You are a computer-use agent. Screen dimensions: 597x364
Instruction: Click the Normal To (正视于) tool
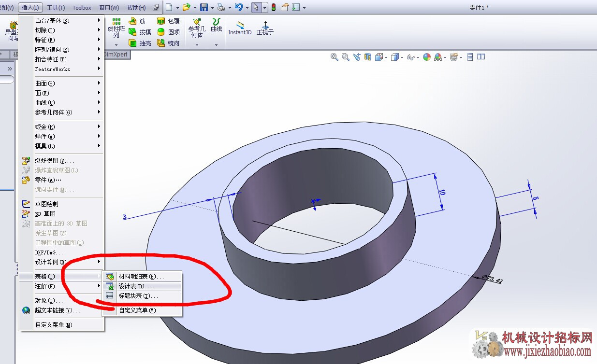click(x=265, y=28)
